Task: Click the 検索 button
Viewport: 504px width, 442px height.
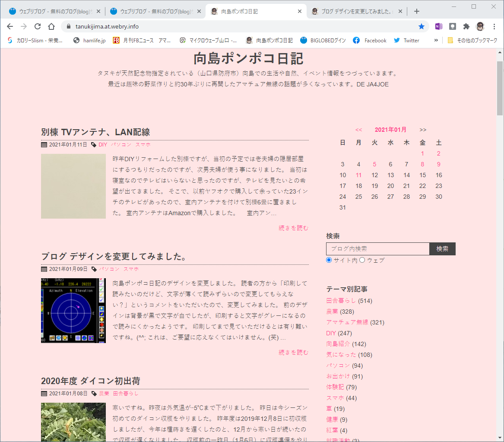Action: coord(442,249)
